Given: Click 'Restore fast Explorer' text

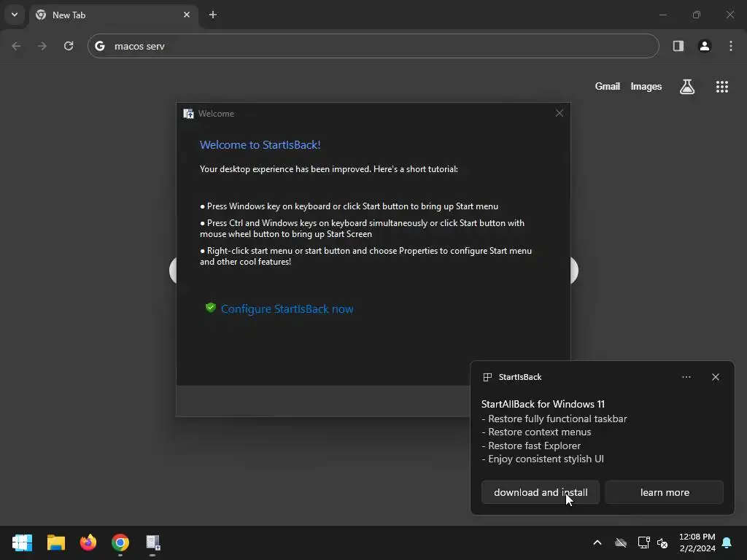Looking at the screenshot, I should click(x=535, y=446).
